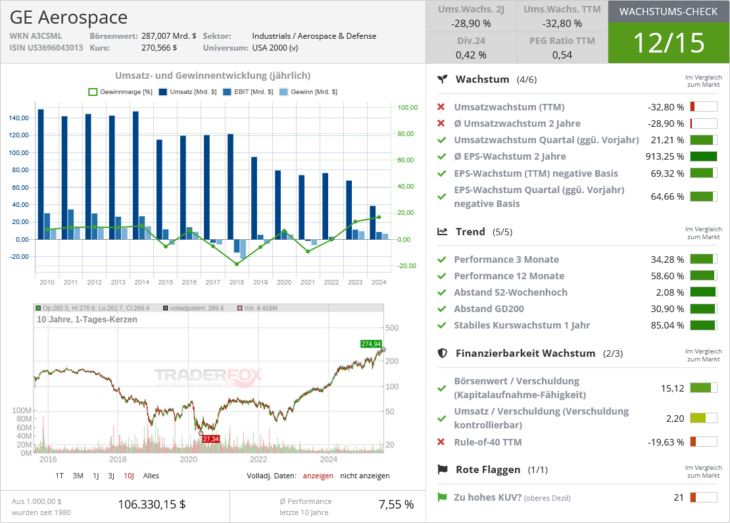This screenshot has width=730, height=523.
Task: Select 'nicht anzeigen' for Volladj. Daten
Action: [365, 476]
